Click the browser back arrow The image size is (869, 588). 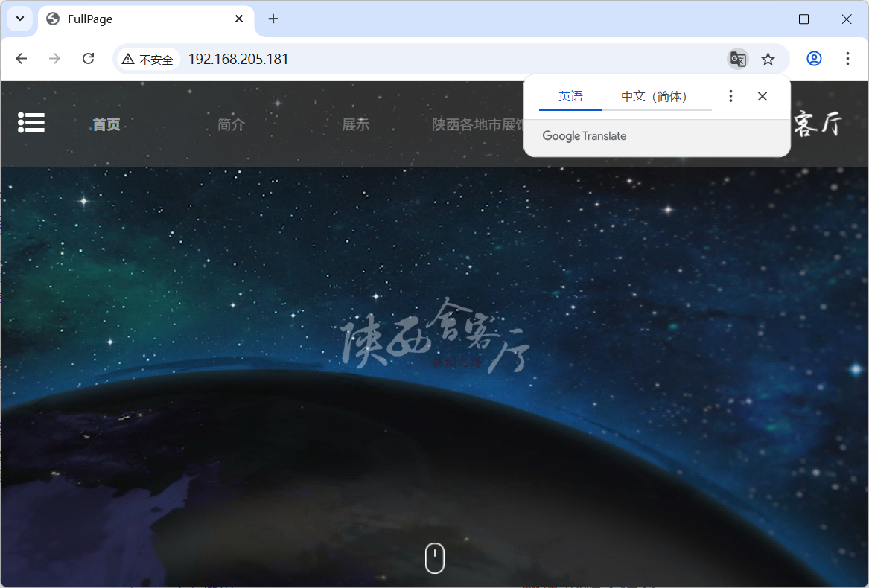coord(21,59)
